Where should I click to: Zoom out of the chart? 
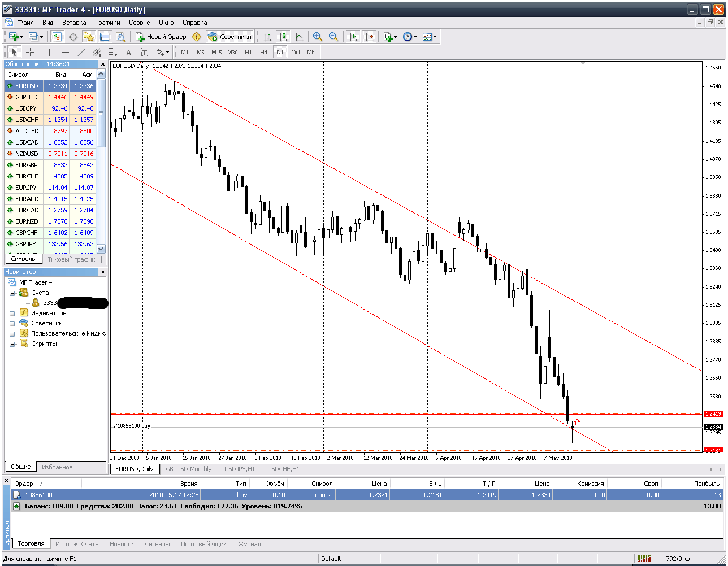coord(333,36)
